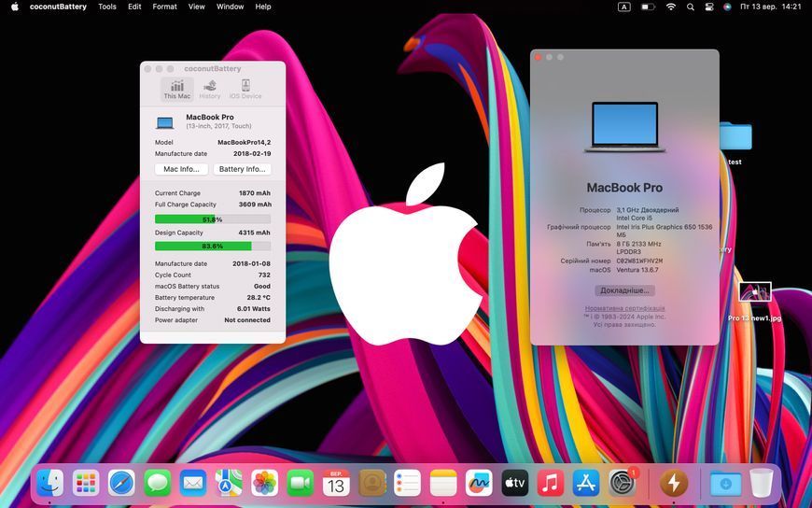
Task: Open Contacts from the Dock
Action: [x=371, y=483]
